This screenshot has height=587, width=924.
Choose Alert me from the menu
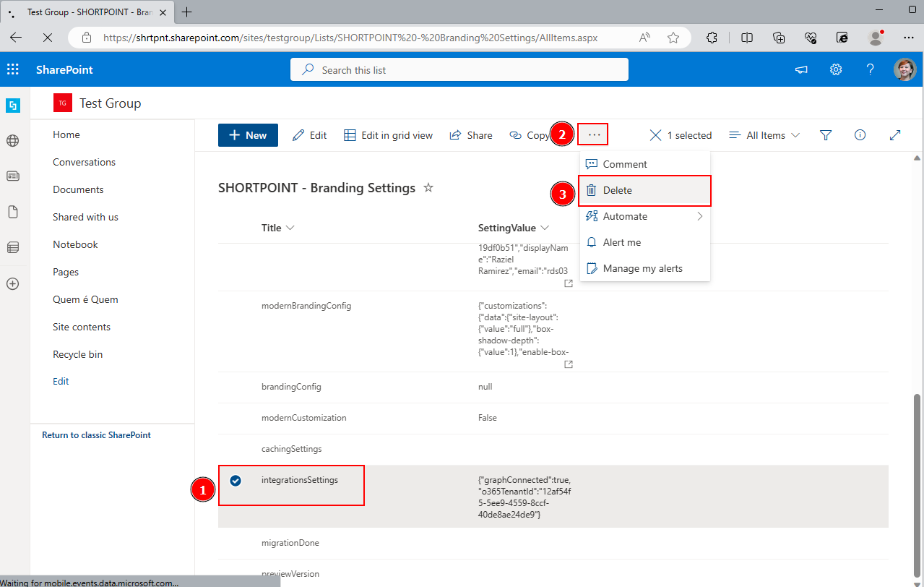coord(645,242)
